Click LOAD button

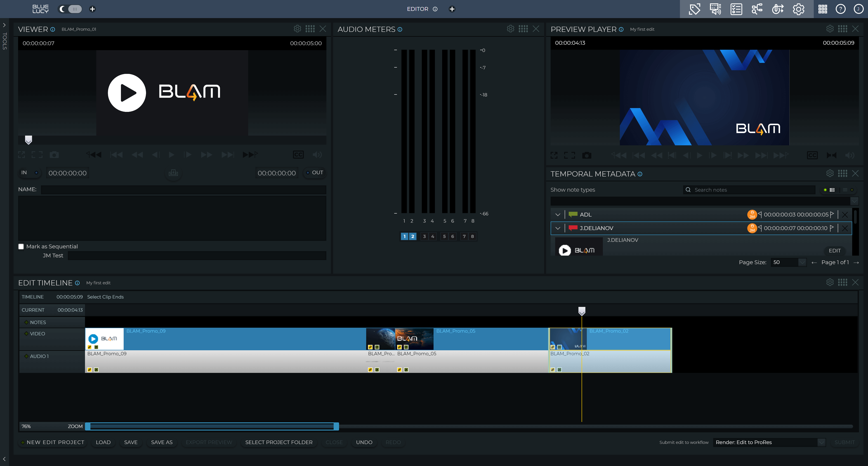point(103,442)
